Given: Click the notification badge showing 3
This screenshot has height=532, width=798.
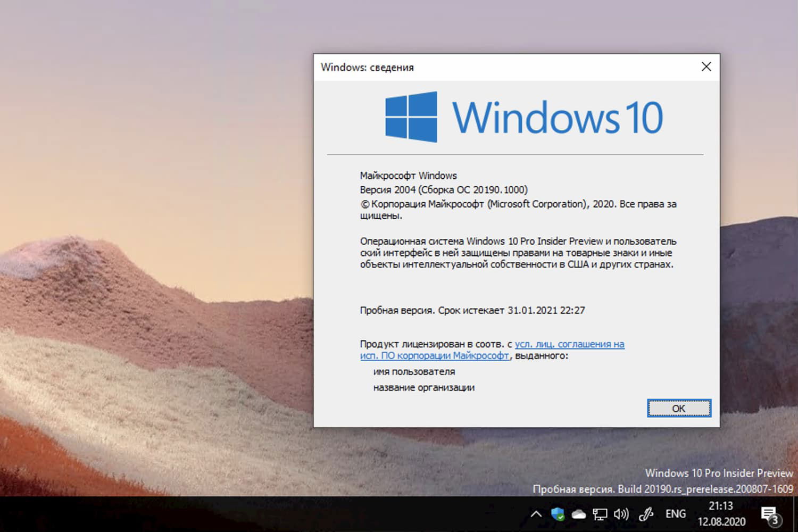Looking at the screenshot, I should 775,520.
